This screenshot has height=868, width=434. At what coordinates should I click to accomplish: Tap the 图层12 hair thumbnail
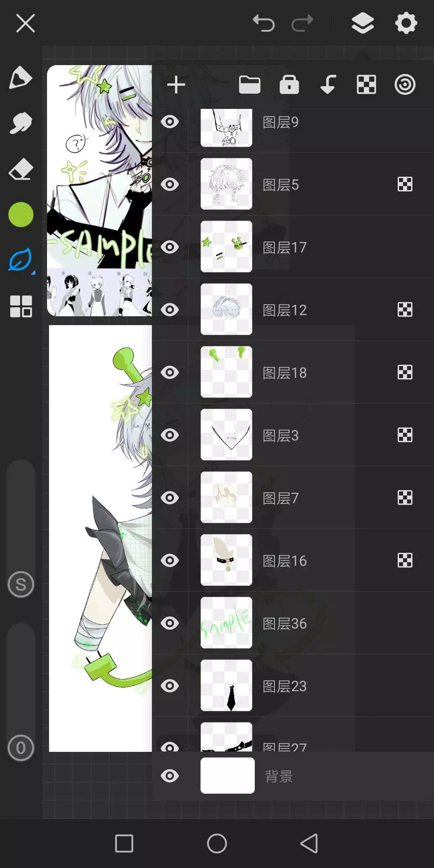pyautogui.click(x=226, y=309)
